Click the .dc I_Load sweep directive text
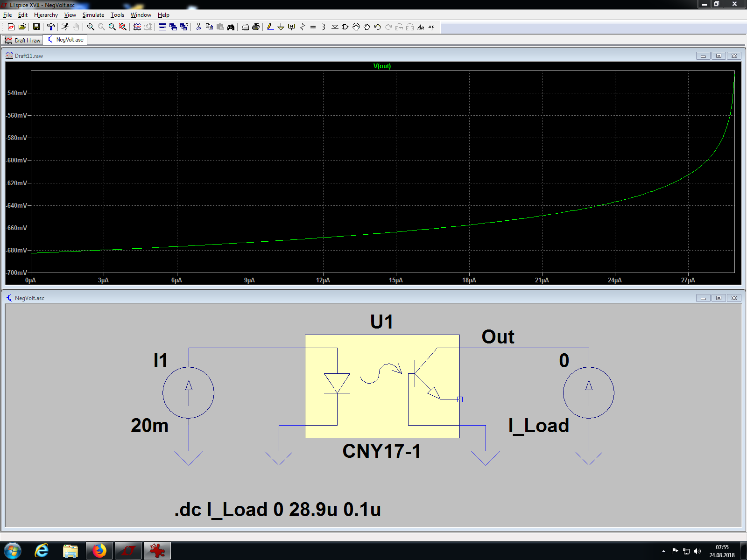This screenshot has height=560, width=747. [x=277, y=510]
